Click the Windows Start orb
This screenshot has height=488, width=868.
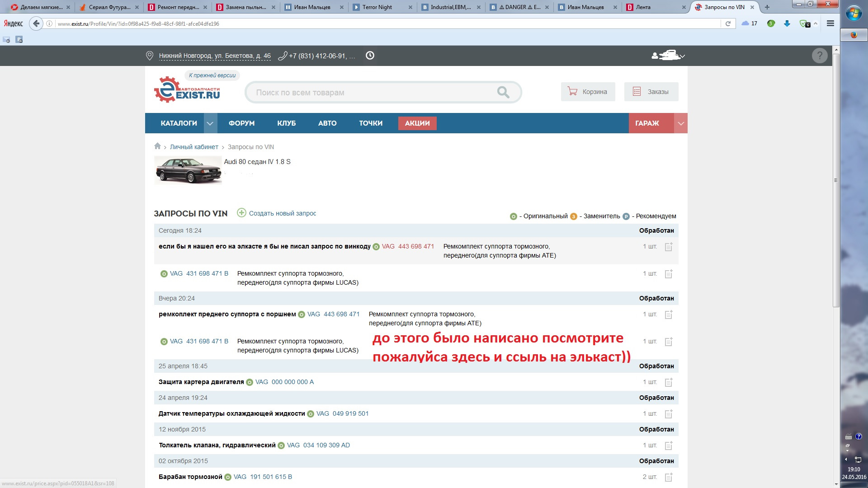click(x=854, y=14)
